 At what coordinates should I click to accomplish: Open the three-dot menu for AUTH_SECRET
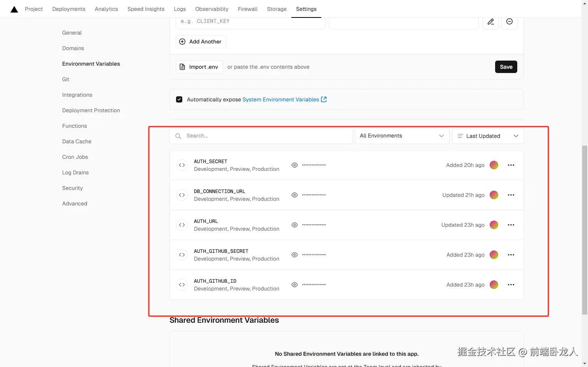pos(511,165)
